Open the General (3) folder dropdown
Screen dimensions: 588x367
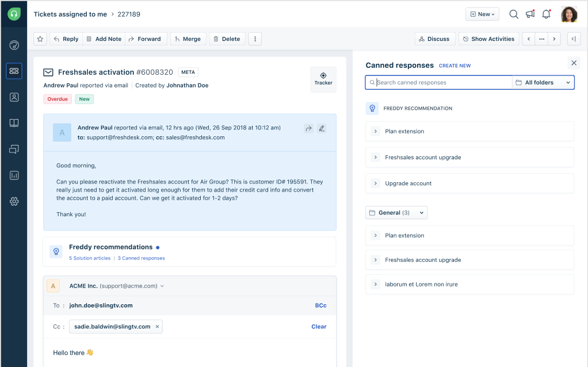click(396, 213)
